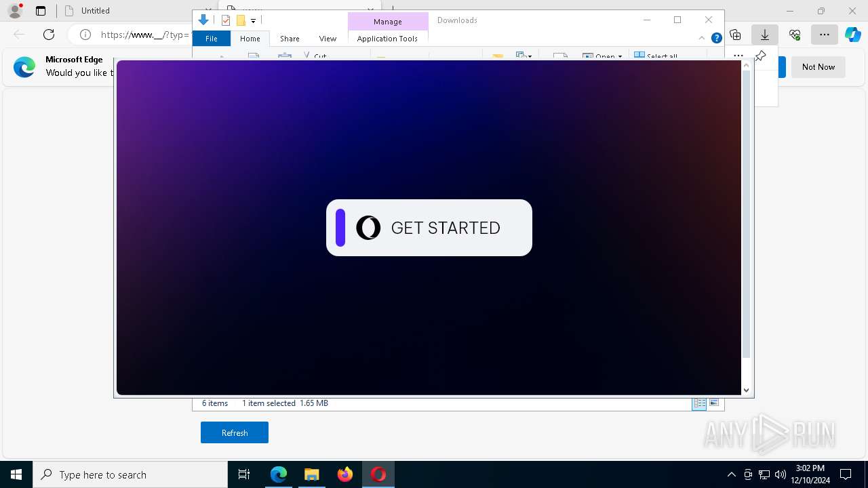Click the Opera logo in installer

368,228
